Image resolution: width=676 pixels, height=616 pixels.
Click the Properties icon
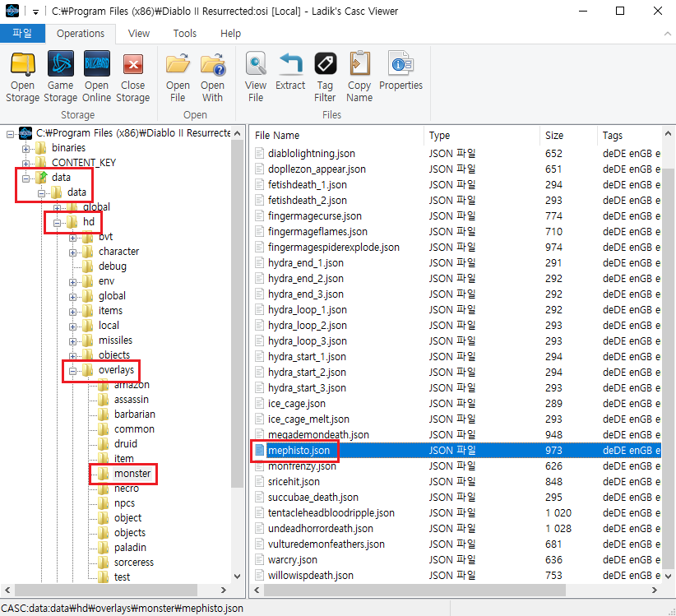pyautogui.click(x=401, y=64)
